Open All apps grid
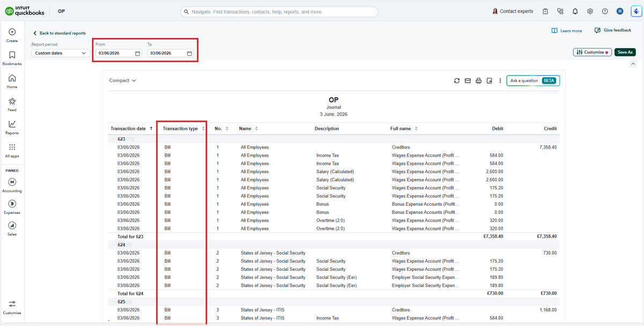This screenshot has width=644, height=326. 12,151
